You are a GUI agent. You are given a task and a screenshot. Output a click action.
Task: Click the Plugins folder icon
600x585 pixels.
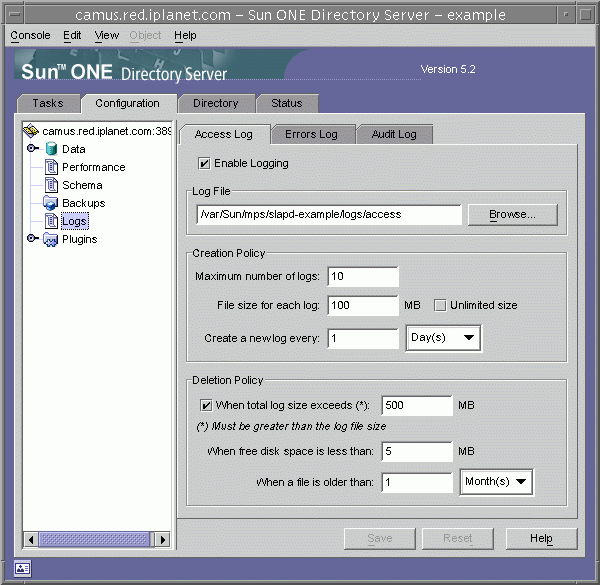click(51, 239)
